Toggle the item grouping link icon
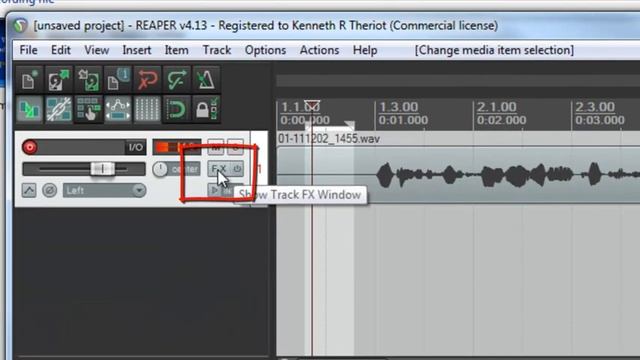640x360 pixels. [59, 109]
